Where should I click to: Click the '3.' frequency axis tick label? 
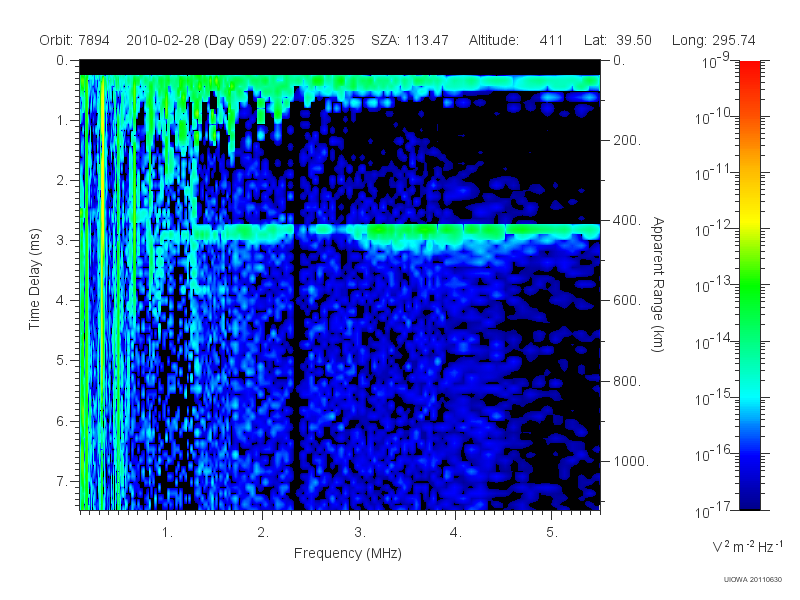(360, 533)
